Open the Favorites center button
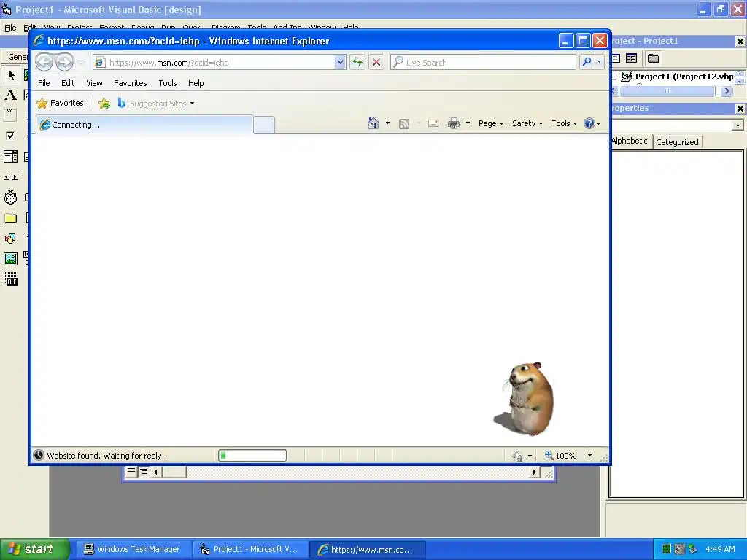747x560 pixels. coord(61,103)
